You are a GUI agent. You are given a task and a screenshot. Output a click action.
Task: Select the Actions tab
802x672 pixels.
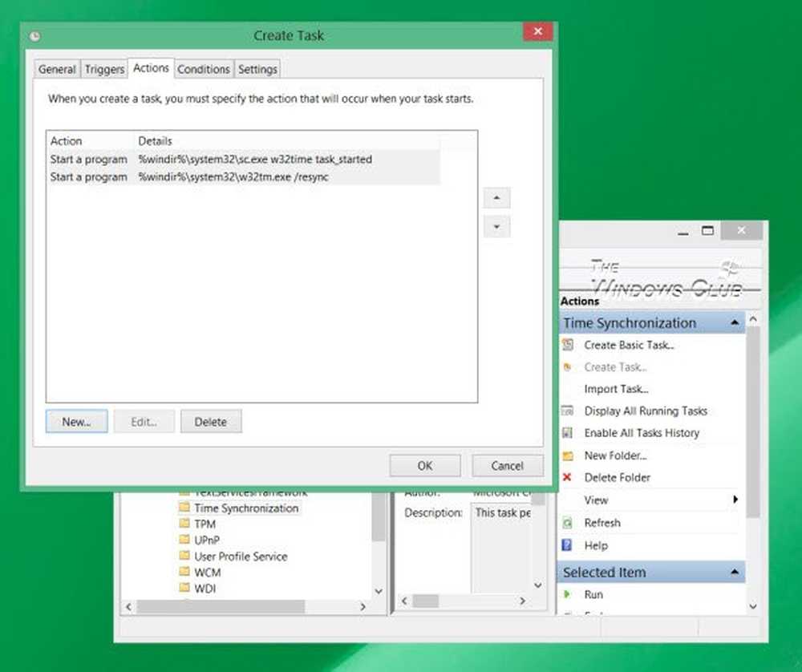tap(151, 68)
